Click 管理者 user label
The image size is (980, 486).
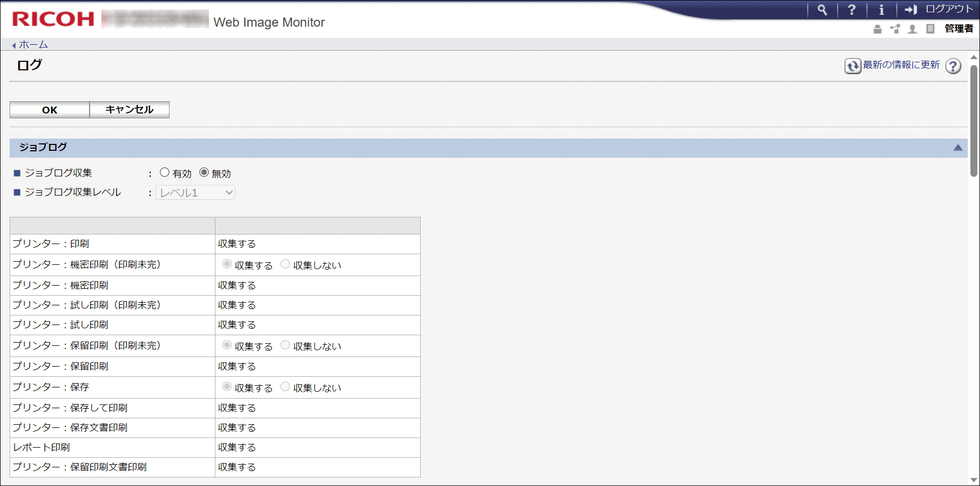pos(959,29)
